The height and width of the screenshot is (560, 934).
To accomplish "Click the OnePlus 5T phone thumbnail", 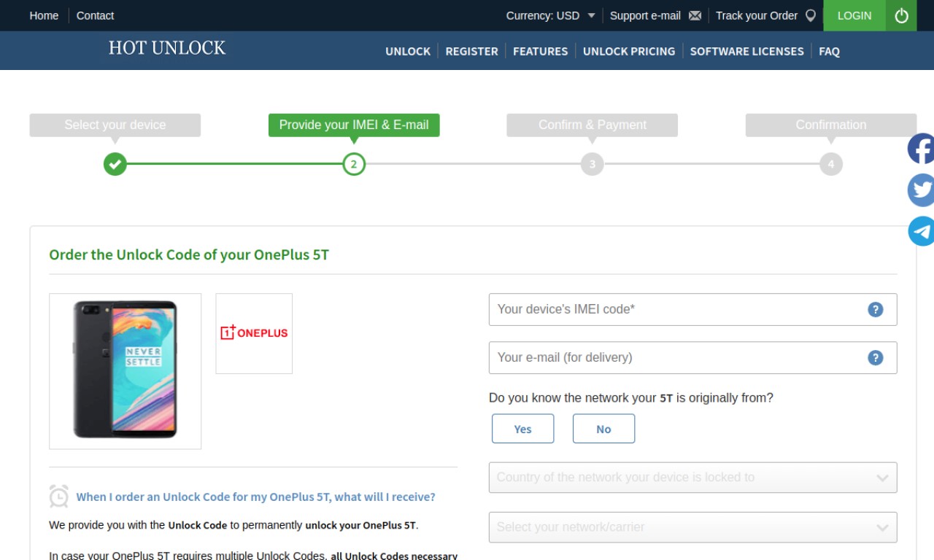I will pos(126,371).
